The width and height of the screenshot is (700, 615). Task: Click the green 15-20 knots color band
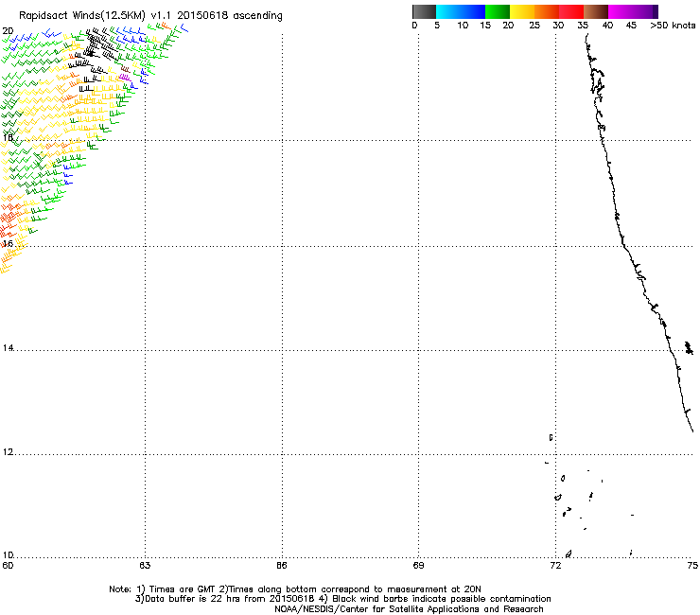point(498,11)
